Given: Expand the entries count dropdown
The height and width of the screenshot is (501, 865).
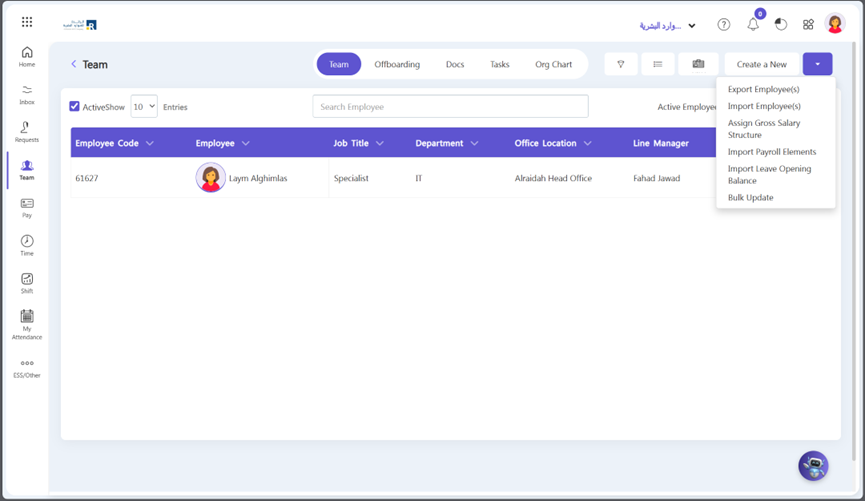Looking at the screenshot, I should coord(144,106).
